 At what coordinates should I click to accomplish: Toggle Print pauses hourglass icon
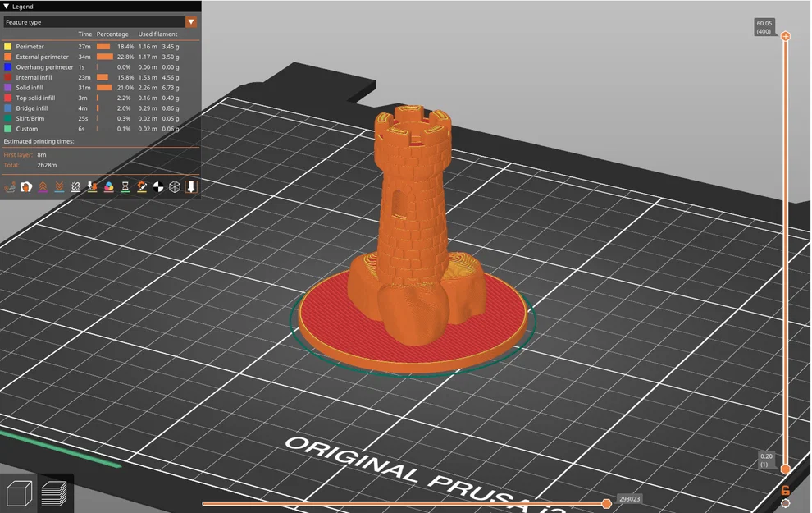[x=125, y=187]
